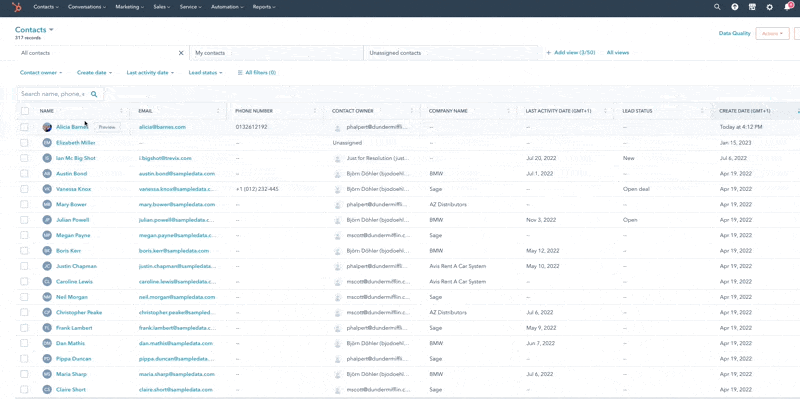Open the Conversations navigation menu
800x399 pixels.
coord(87,7)
